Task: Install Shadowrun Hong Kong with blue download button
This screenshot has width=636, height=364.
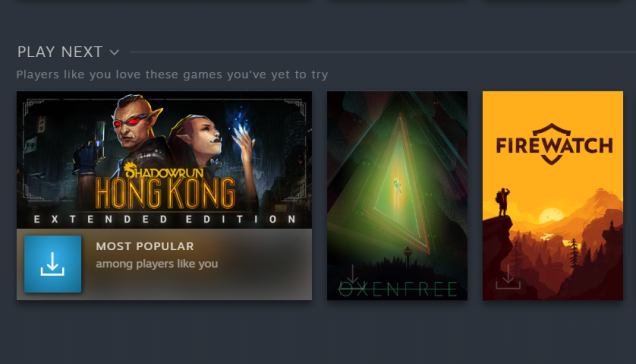Action: click(x=53, y=264)
